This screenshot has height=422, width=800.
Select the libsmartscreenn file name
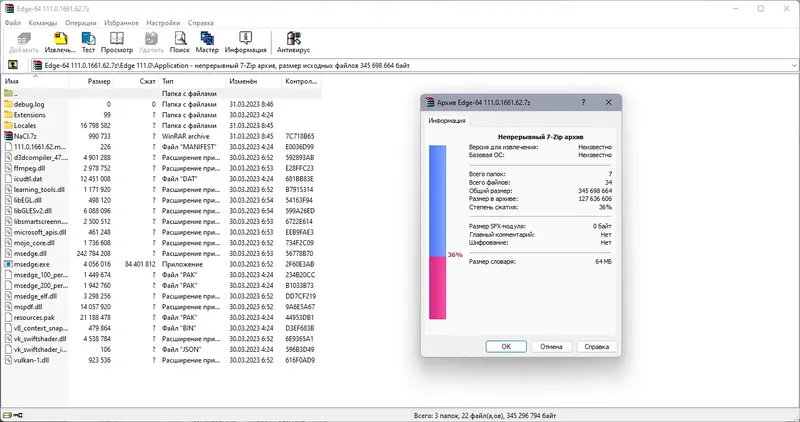click(x=40, y=221)
